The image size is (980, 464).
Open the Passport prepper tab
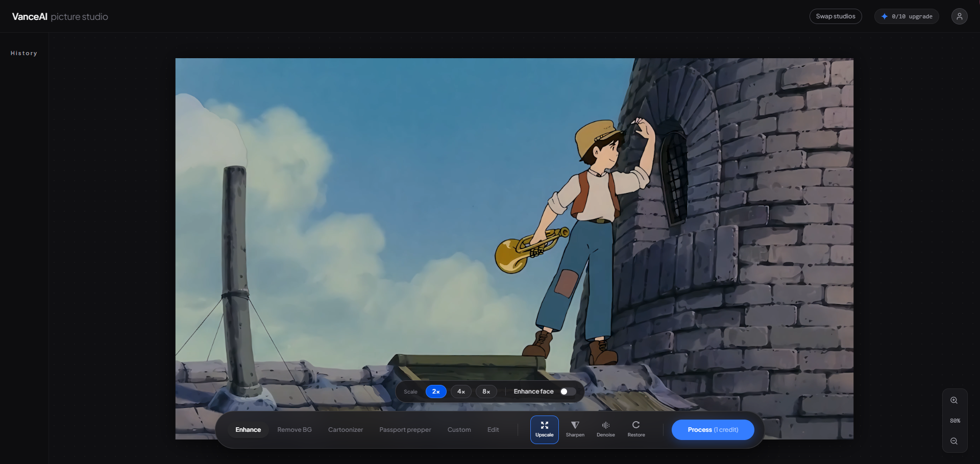pos(405,430)
